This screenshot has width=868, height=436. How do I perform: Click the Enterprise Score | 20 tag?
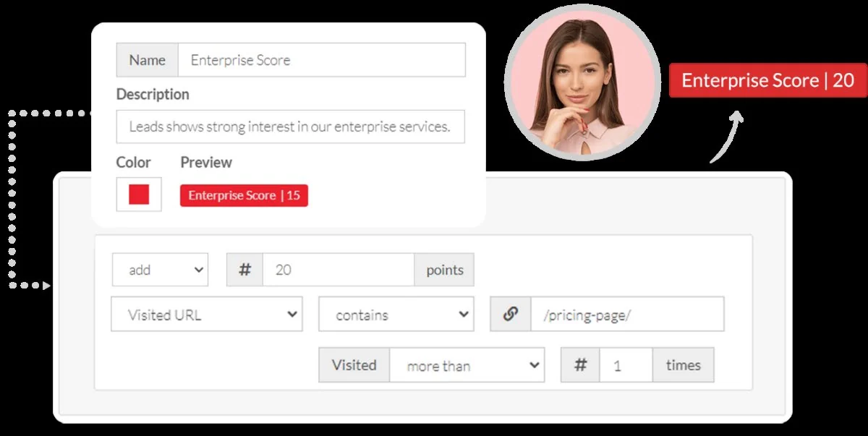click(x=767, y=80)
